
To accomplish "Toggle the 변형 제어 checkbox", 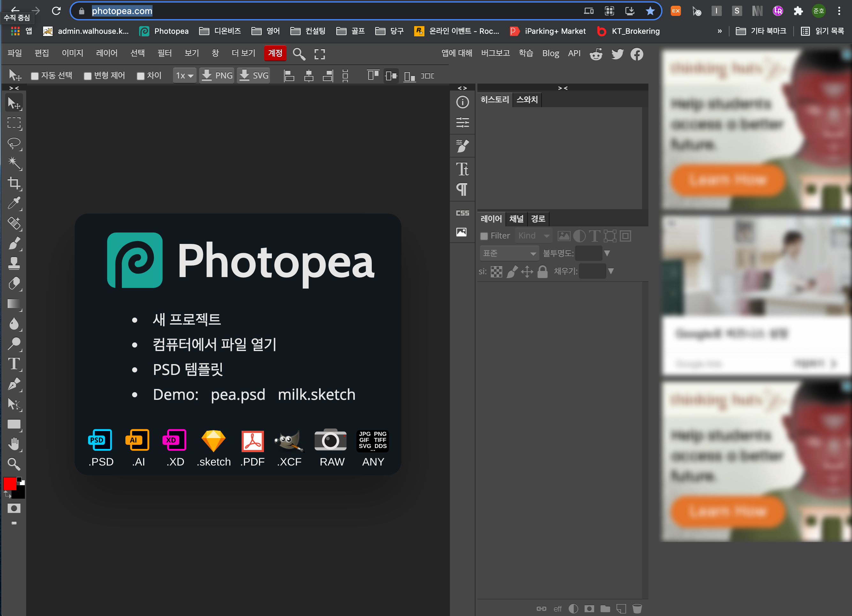I will pos(87,76).
